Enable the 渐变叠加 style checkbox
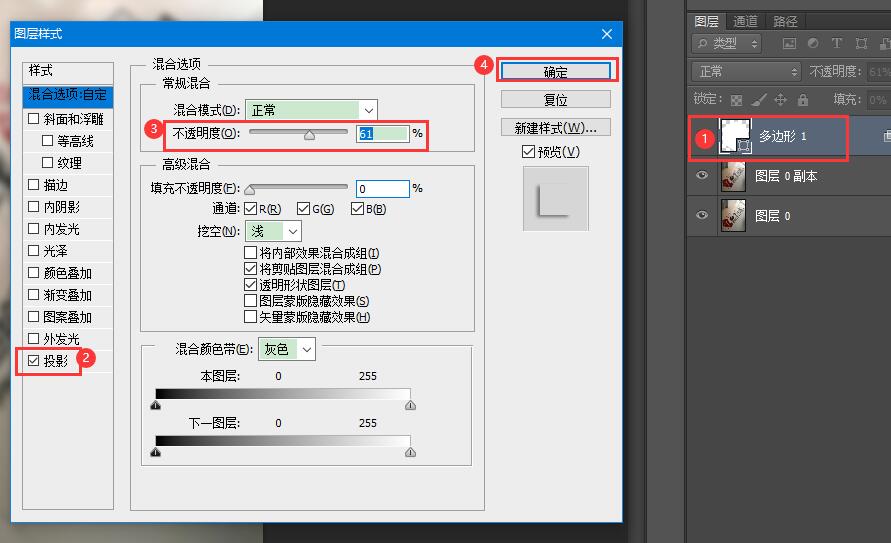This screenshot has height=543, width=891. [34, 294]
